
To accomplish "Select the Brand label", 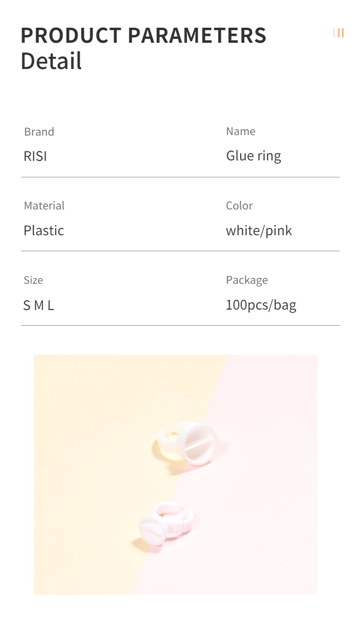I will coord(39,132).
